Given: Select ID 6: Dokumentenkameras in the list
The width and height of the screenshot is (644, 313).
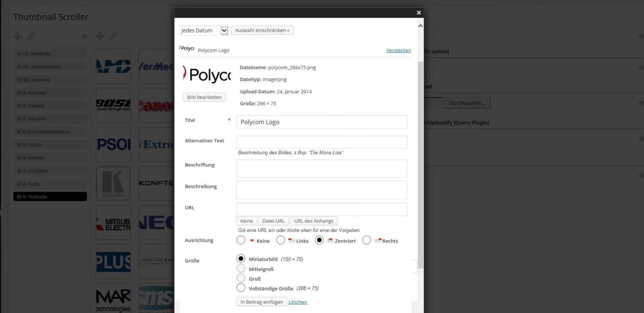Looking at the screenshot, I should coord(50,132).
